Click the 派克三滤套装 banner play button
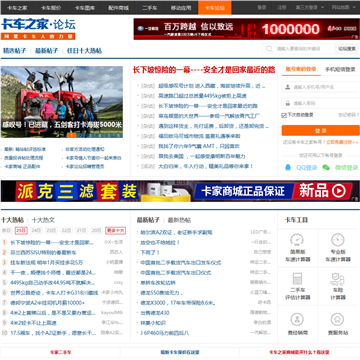 tap(339, 191)
